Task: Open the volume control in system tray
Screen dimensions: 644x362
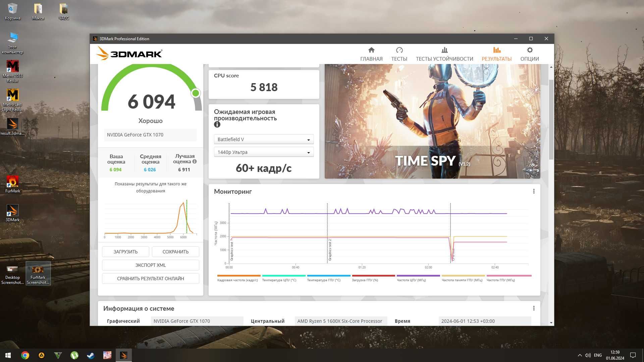Action: 588,355
